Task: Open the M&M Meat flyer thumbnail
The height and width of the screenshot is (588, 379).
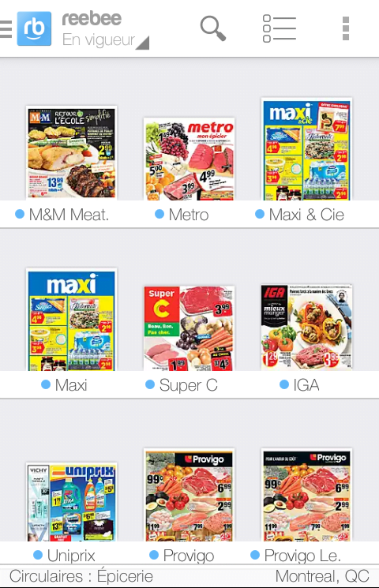Action: point(71,152)
